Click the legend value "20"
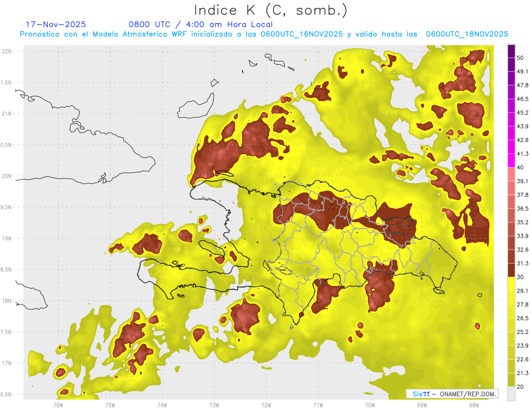Image resolution: width=532 pixels, height=411 pixels. pos(520,387)
